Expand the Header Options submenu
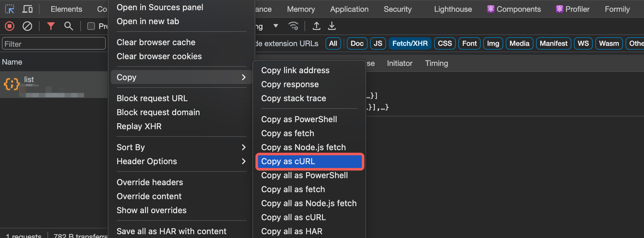This screenshot has height=238, width=644. coord(182,161)
